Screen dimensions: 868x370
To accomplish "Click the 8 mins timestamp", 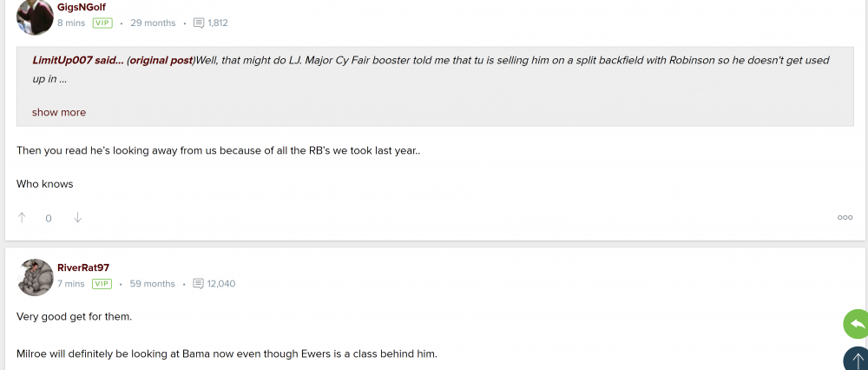I will pos(71,23).
